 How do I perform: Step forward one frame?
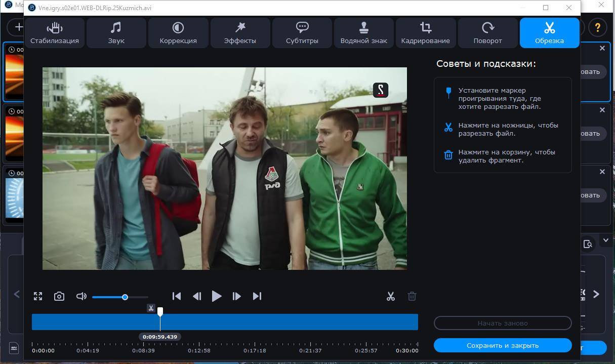coord(236,296)
